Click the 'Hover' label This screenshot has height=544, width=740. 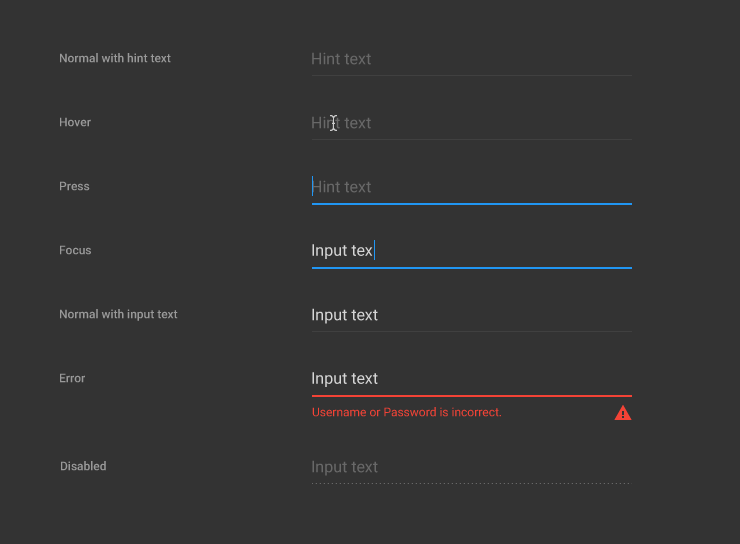[75, 123]
